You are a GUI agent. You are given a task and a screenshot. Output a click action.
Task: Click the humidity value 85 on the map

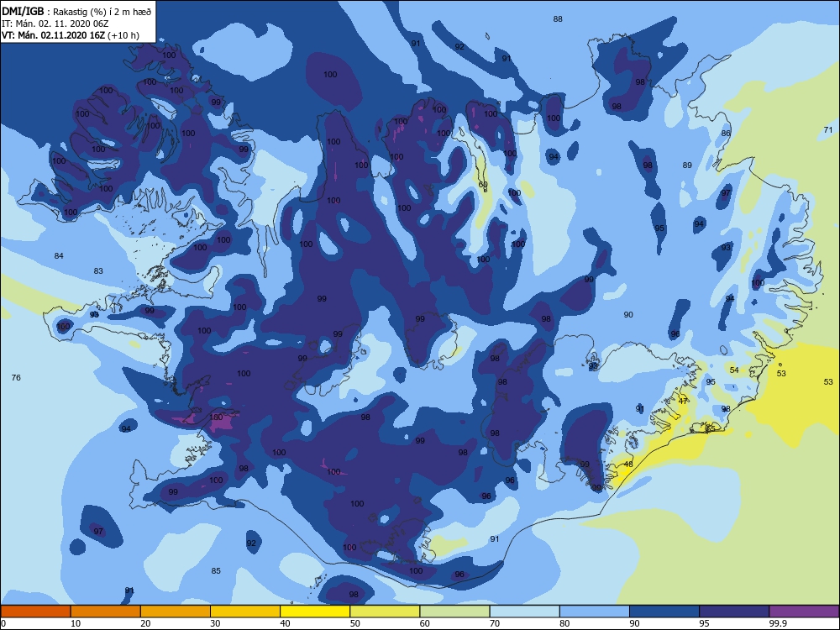(x=216, y=570)
